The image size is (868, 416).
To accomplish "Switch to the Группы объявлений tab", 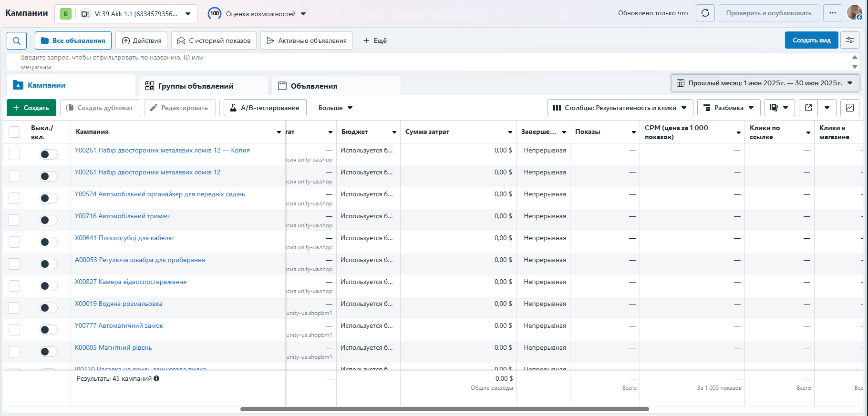I will click(x=204, y=86).
